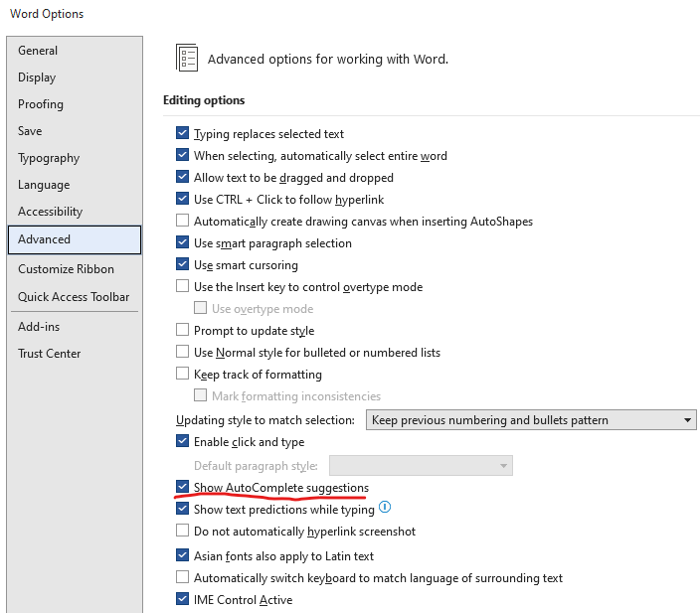Toggle Show text predictions while typing
Viewport: 700px width, 613px height.
click(182, 509)
